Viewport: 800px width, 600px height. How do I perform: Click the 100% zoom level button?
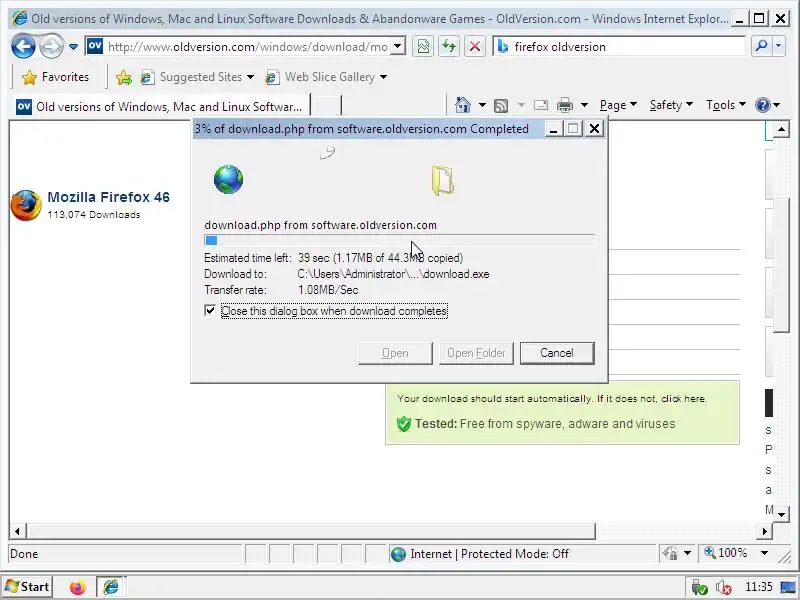coord(726,553)
